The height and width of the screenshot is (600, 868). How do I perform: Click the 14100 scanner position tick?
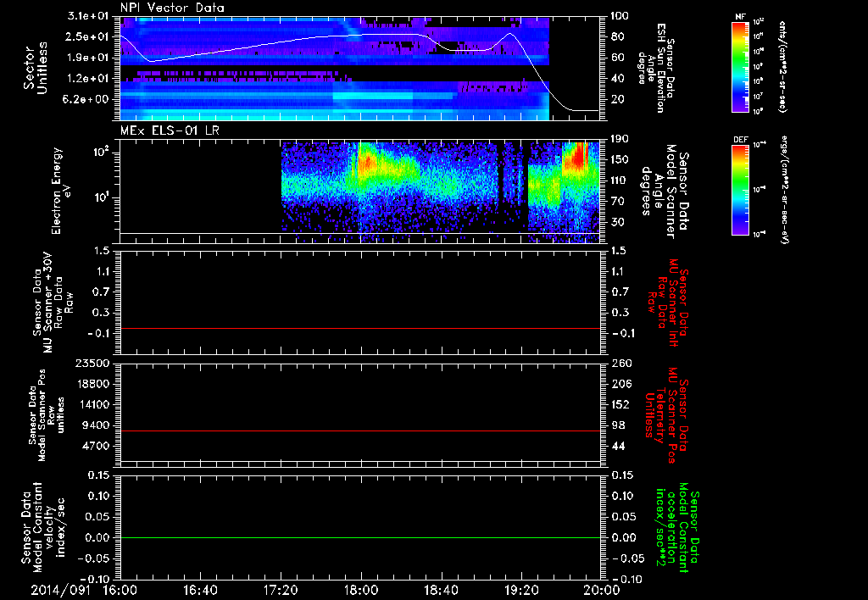93,404
